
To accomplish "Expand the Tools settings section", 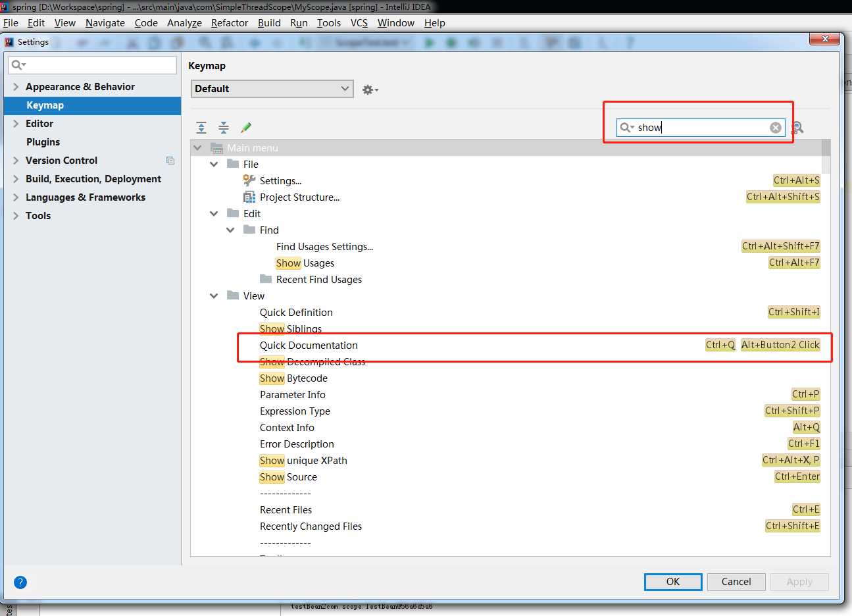I will pyautogui.click(x=16, y=216).
